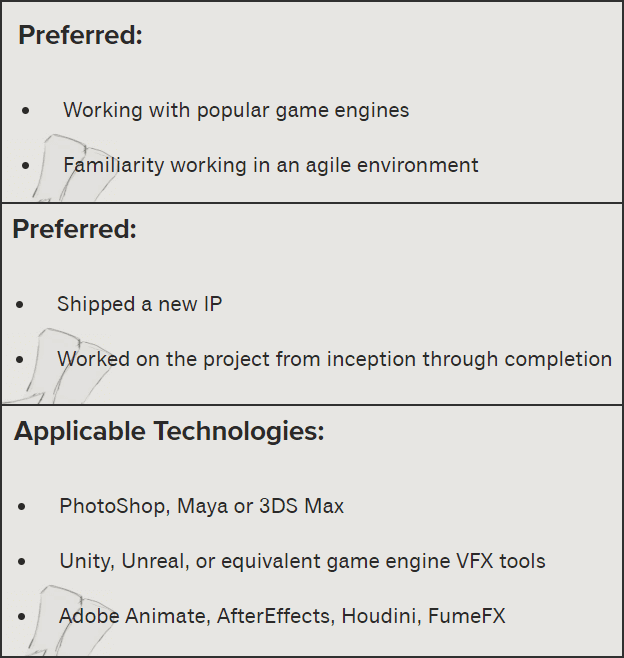This screenshot has width=624, height=658.
Task: Click 'Adobe Animate, AfterEffects, Houdini, FumeFX' text
Action: [282, 616]
